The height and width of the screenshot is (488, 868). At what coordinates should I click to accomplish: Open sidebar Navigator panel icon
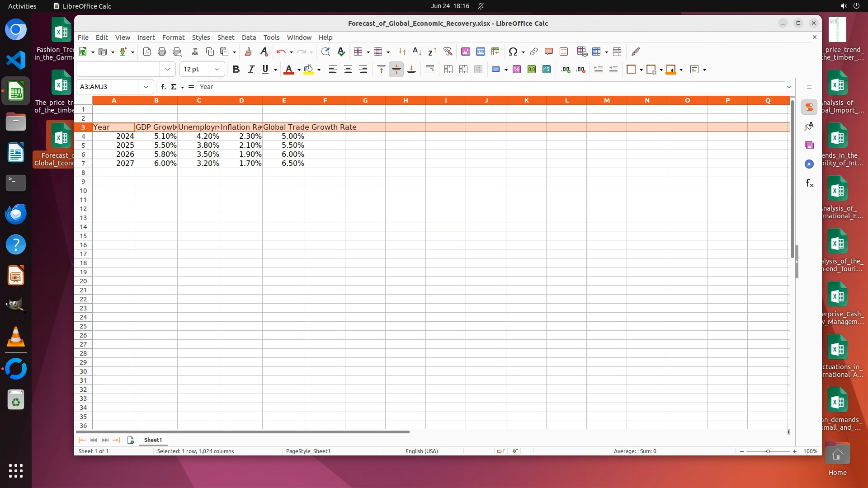[x=809, y=164]
